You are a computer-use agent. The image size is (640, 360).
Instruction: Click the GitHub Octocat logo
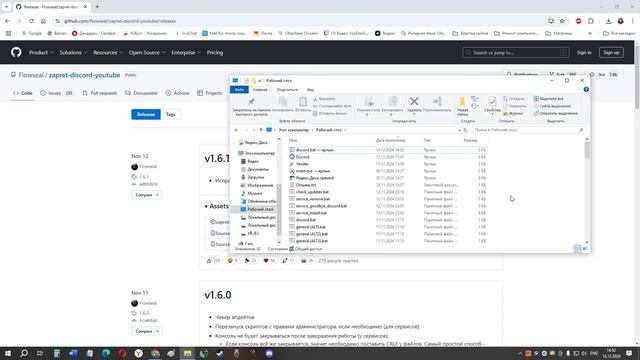tap(16, 52)
